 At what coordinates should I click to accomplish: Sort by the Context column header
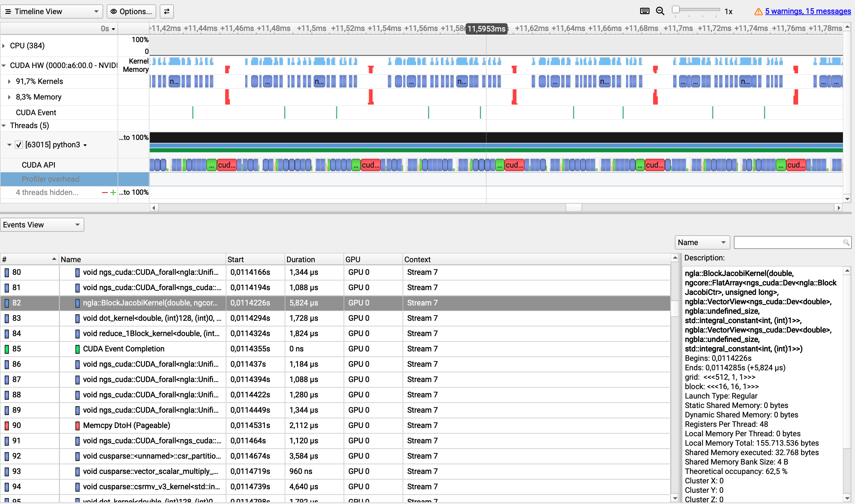click(x=536, y=259)
